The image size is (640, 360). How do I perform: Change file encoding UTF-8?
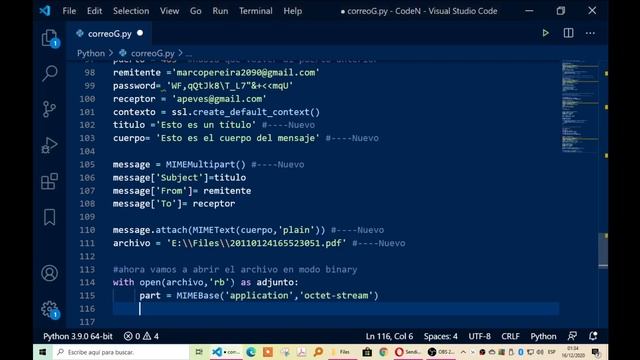tap(480, 336)
